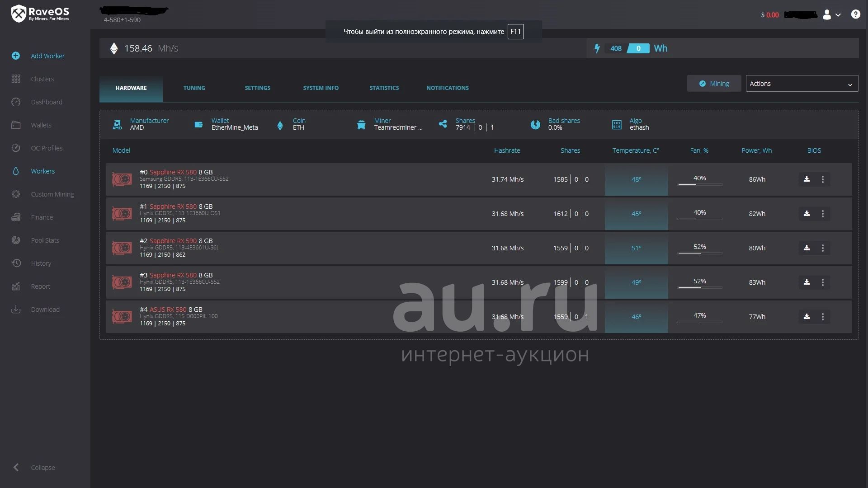Image resolution: width=868 pixels, height=488 pixels.
Task: Download BIOS for GPU #1 Sapphire RX 580
Action: pyautogui.click(x=807, y=214)
